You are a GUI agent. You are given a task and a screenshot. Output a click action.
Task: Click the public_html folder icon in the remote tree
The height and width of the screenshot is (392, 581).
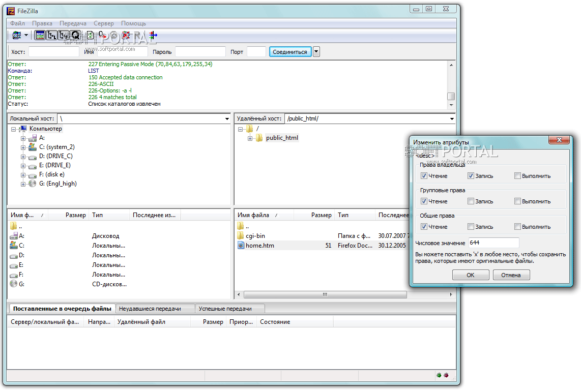(x=259, y=138)
